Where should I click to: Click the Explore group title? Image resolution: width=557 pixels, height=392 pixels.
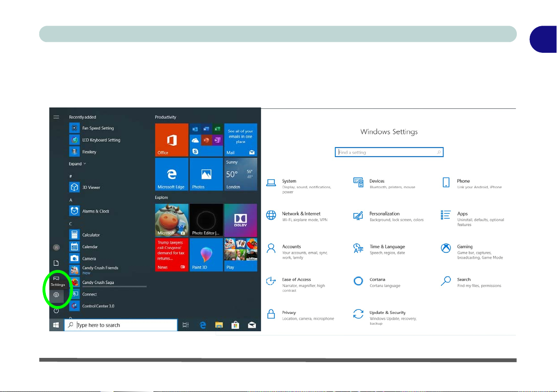point(161,197)
